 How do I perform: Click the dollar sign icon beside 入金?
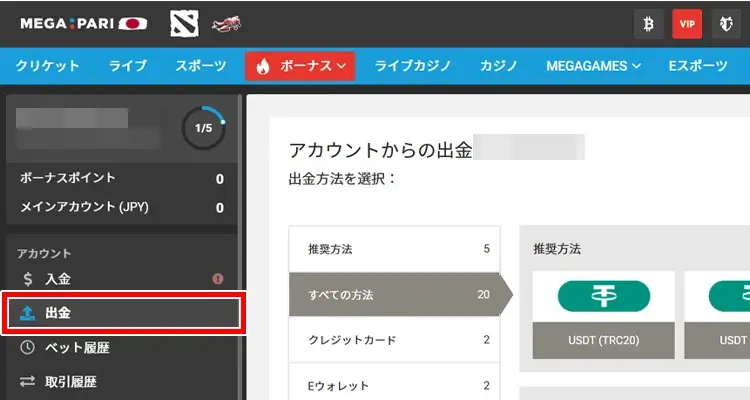pos(28,278)
